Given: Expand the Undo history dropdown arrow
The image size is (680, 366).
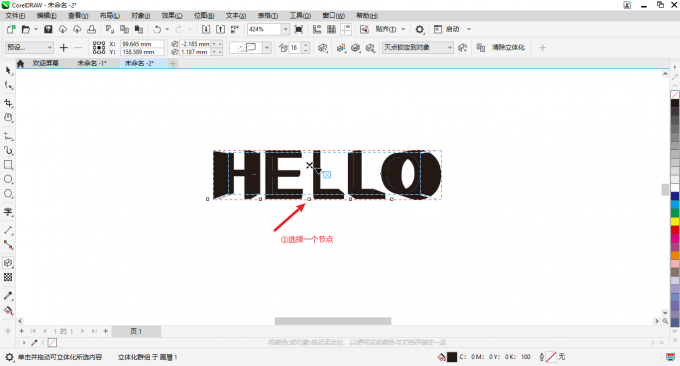Looking at the screenshot, I should pos(167,29).
